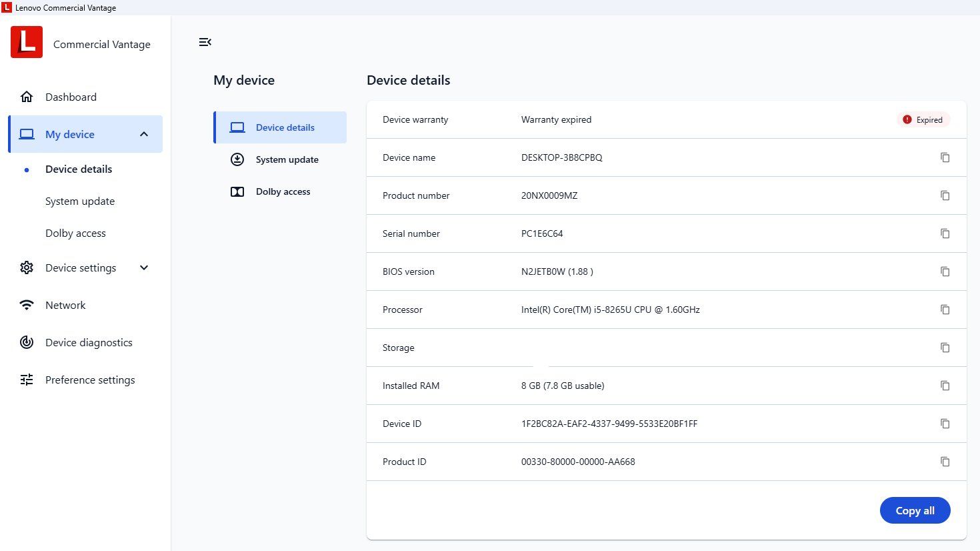Copy the Product number value
980x551 pixels.
click(945, 195)
